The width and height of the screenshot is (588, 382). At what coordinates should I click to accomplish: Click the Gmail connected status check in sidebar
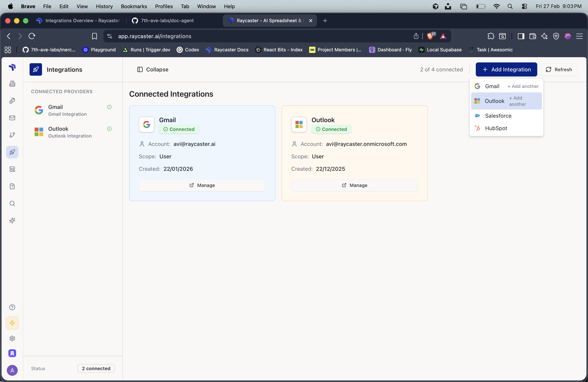pyautogui.click(x=109, y=107)
